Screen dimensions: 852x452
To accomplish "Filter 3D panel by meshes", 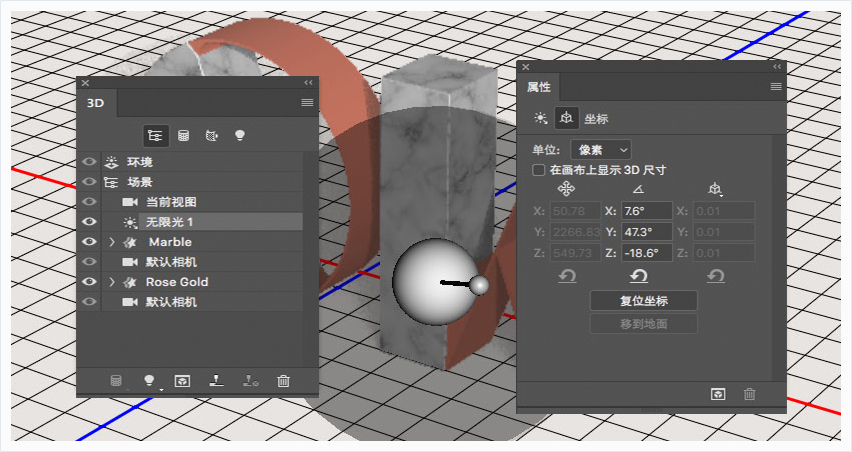I will point(184,136).
